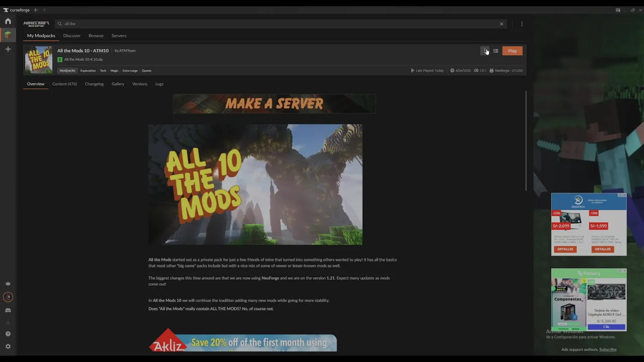Switch to the Discover tab

point(71,36)
